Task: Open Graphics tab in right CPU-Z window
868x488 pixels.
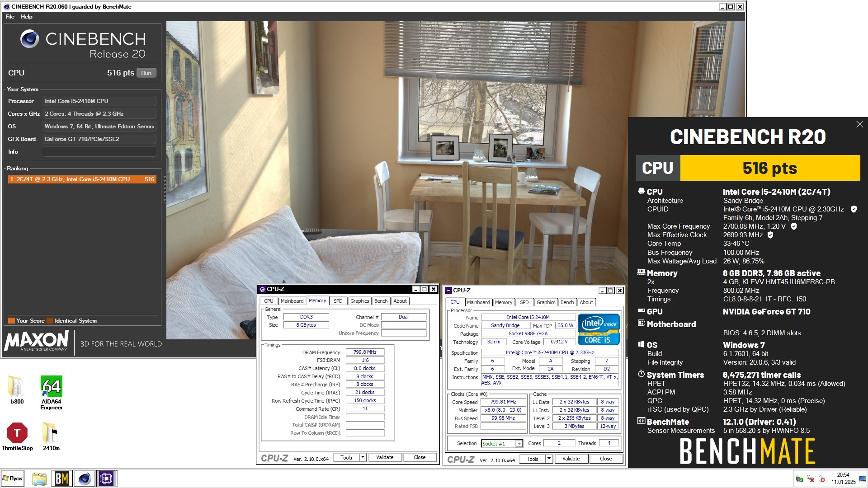Action: click(546, 302)
